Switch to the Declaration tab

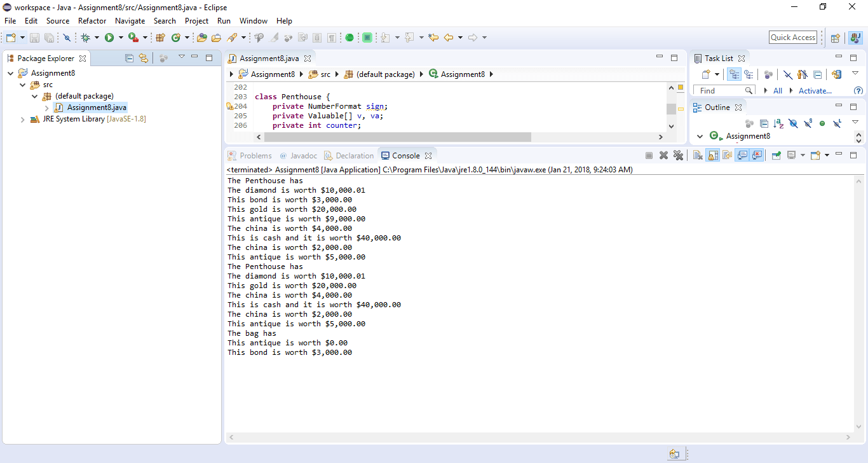point(349,155)
